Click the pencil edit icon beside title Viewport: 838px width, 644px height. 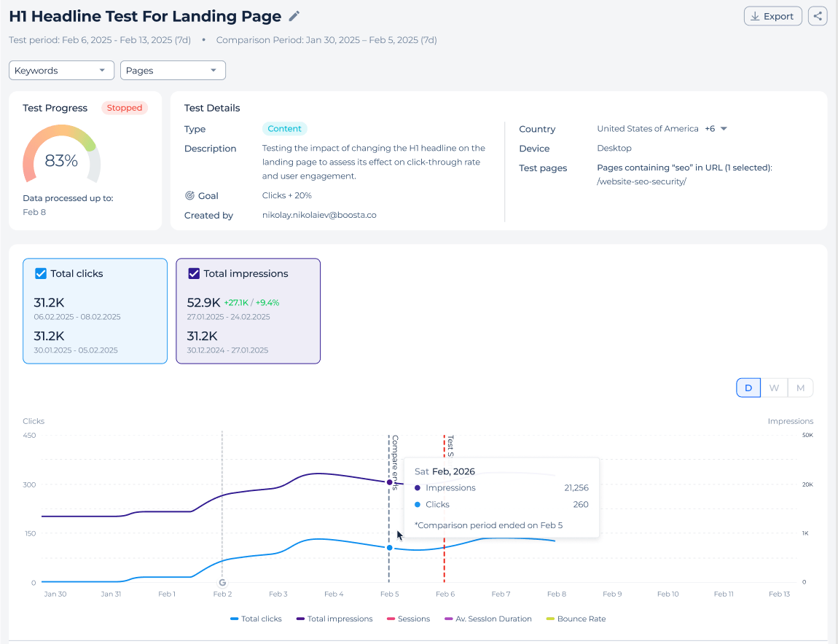pyautogui.click(x=294, y=17)
